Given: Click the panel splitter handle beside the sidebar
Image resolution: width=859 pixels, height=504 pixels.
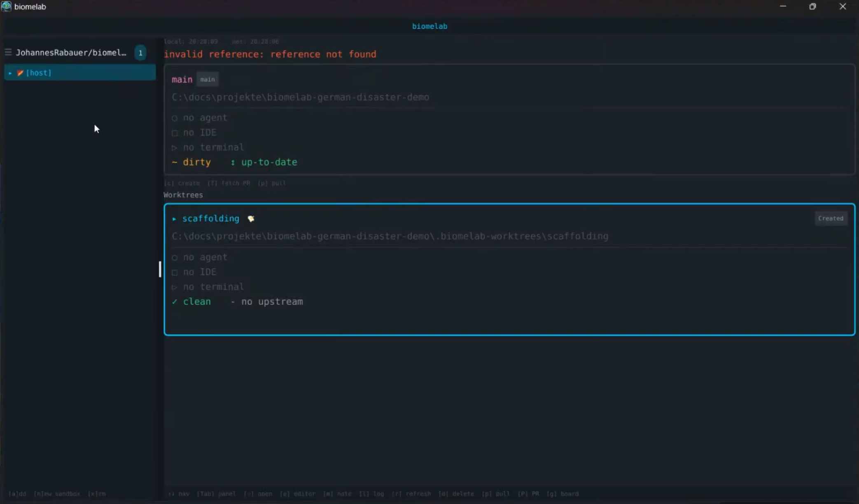Looking at the screenshot, I should (160, 269).
